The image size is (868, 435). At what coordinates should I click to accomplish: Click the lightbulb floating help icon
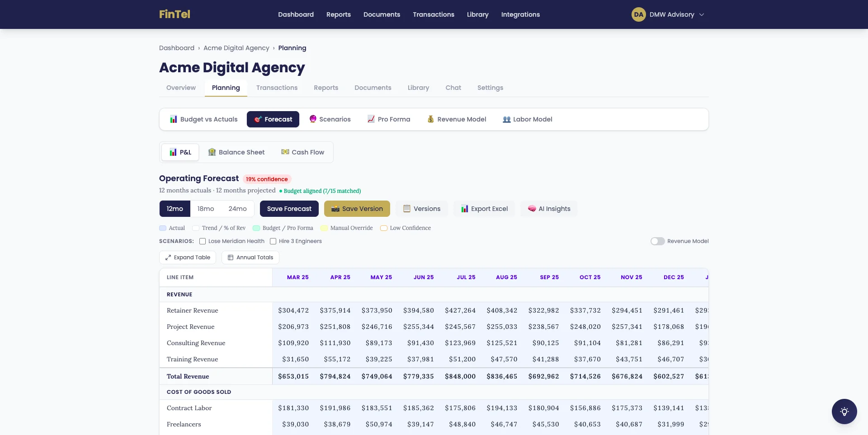click(844, 412)
